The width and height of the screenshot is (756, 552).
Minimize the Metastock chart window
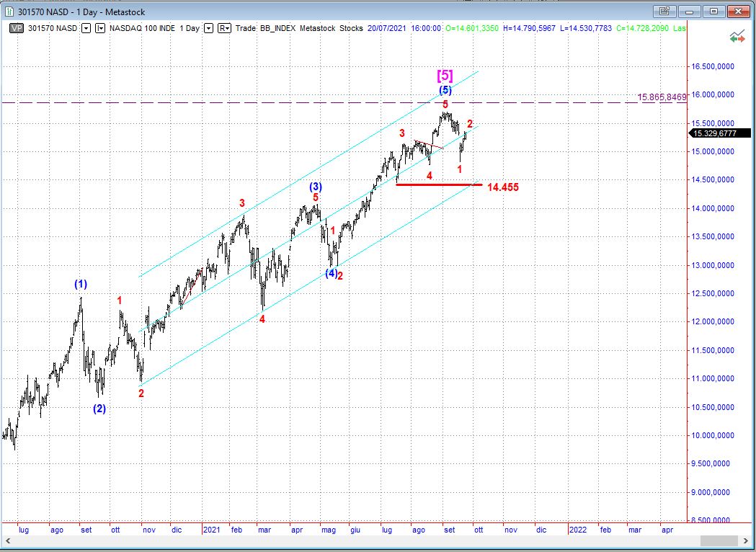(690, 11)
